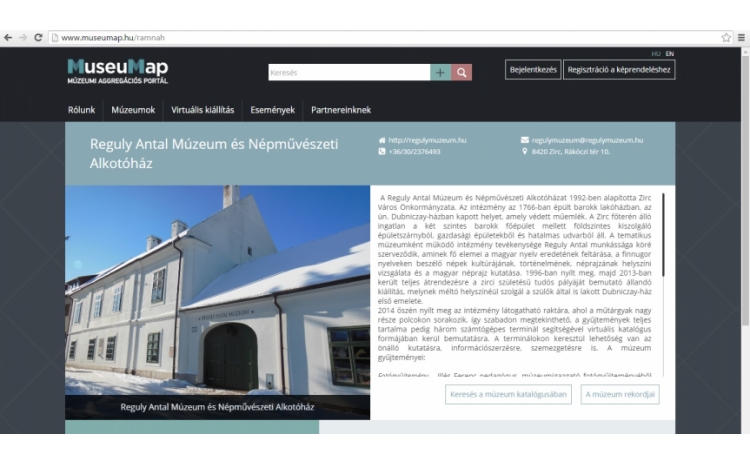The width and height of the screenshot is (750, 465).
Task: Open the Rólunk menu item
Action: point(81,110)
